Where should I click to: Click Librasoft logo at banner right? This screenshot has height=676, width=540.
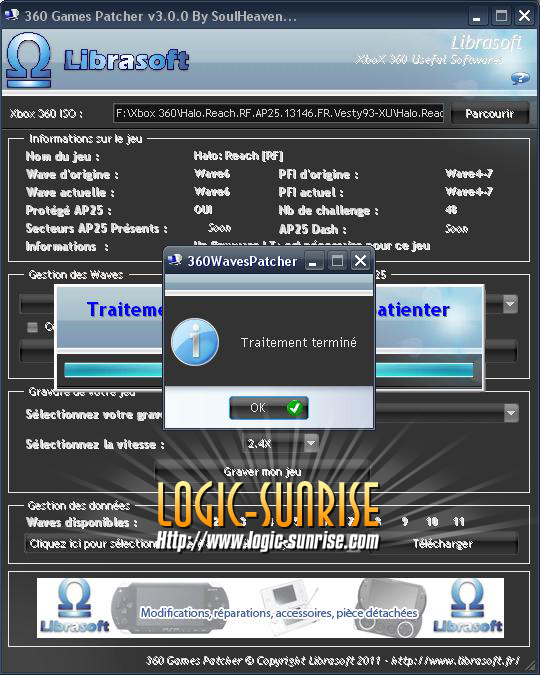click(467, 607)
